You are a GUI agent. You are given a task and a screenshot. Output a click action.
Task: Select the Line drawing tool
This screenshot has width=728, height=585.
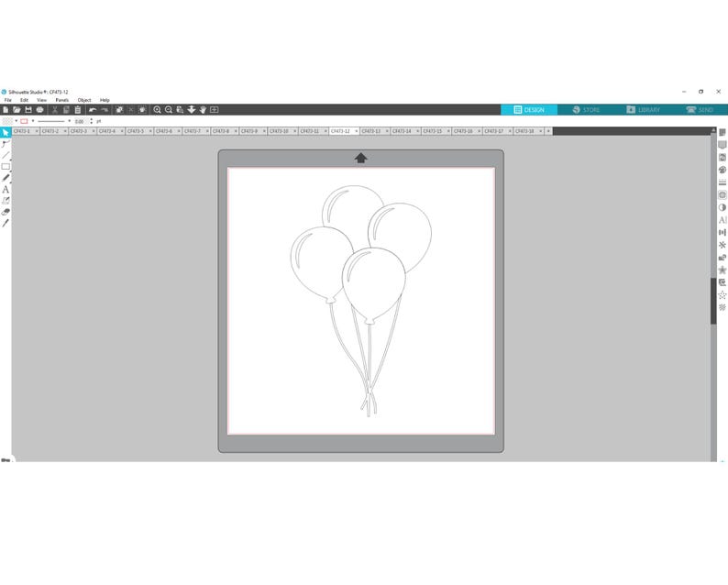point(6,156)
